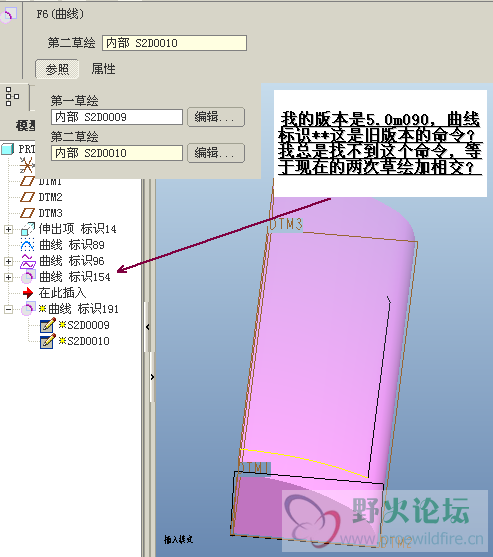Click the curve feature icon at top-left

tap(8, 15)
